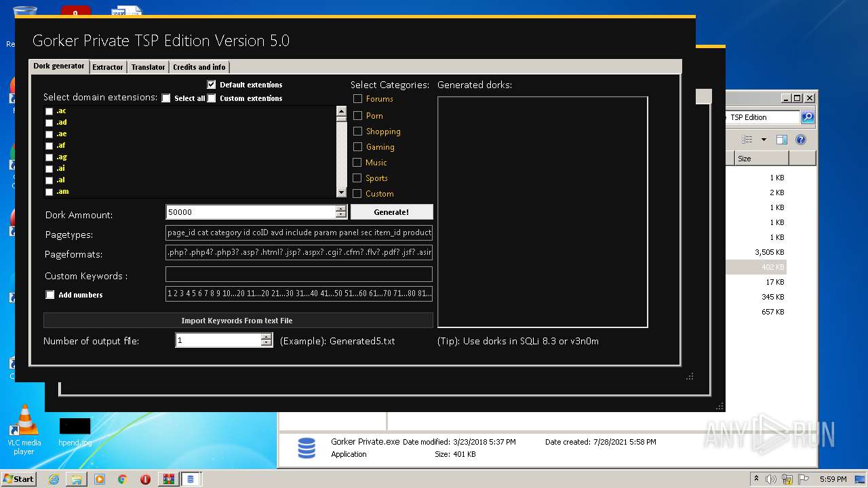Check the .ae domain extension
Image resolution: width=868 pixels, height=488 pixels.
point(49,134)
